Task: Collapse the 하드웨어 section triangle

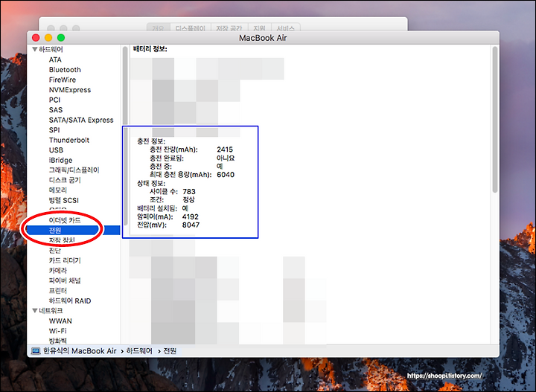Action: [34, 50]
